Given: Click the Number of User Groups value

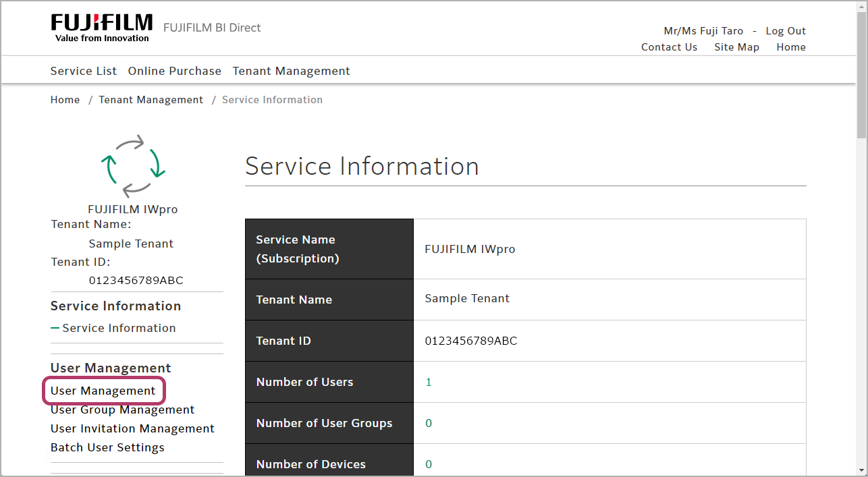Looking at the screenshot, I should click(x=428, y=423).
